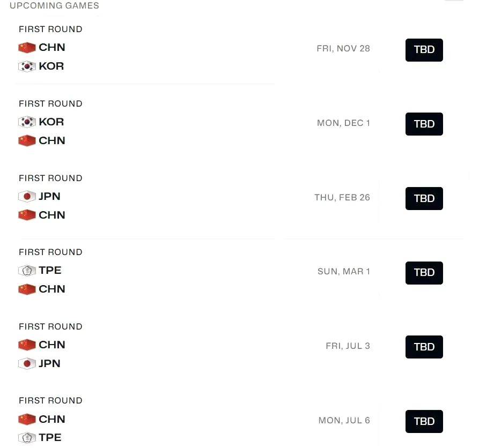Screen dimensions: 479x448
Task: Click China flag icon in Nov 28 game
Action: pyautogui.click(x=27, y=48)
